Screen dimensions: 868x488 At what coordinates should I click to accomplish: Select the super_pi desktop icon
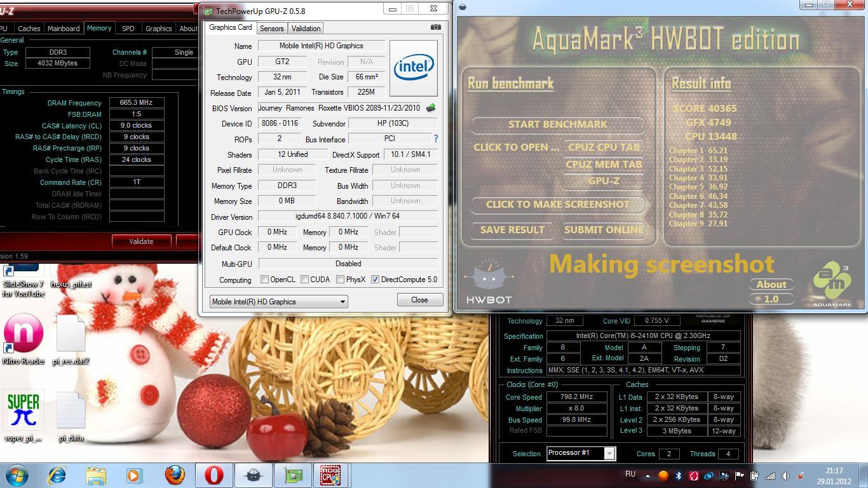(24, 416)
